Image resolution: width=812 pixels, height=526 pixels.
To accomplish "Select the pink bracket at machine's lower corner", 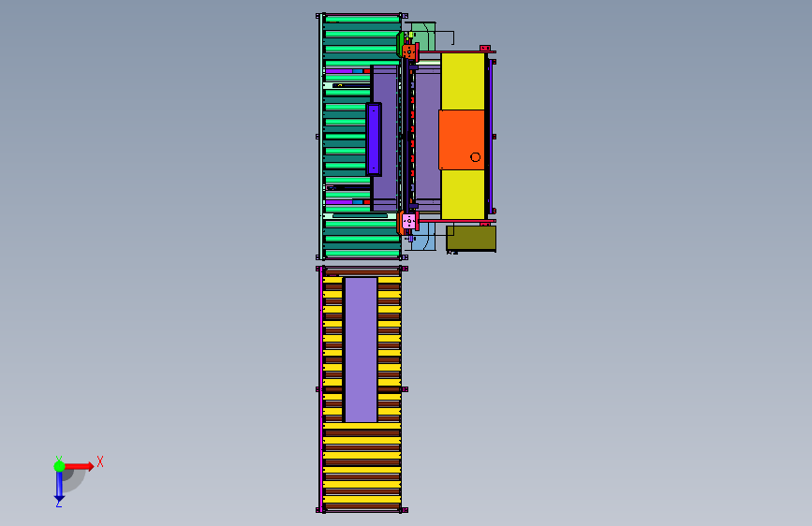I will tap(409, 221).
